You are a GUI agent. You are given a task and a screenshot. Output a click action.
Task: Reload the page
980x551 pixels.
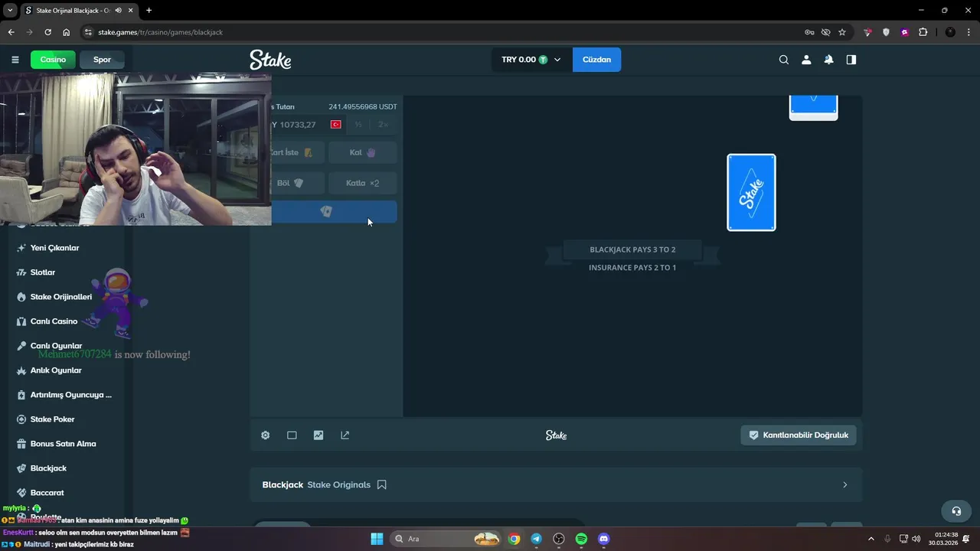pos(47,32)
